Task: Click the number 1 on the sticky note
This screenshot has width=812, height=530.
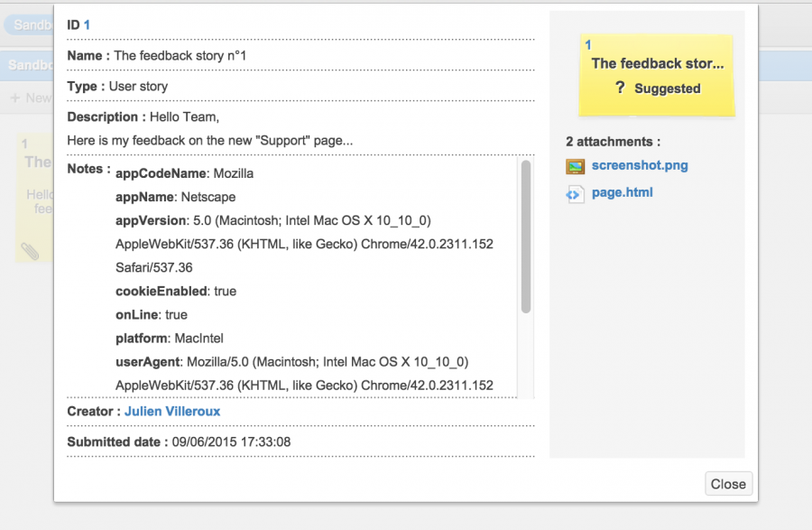Action: [x=587, y=45]
